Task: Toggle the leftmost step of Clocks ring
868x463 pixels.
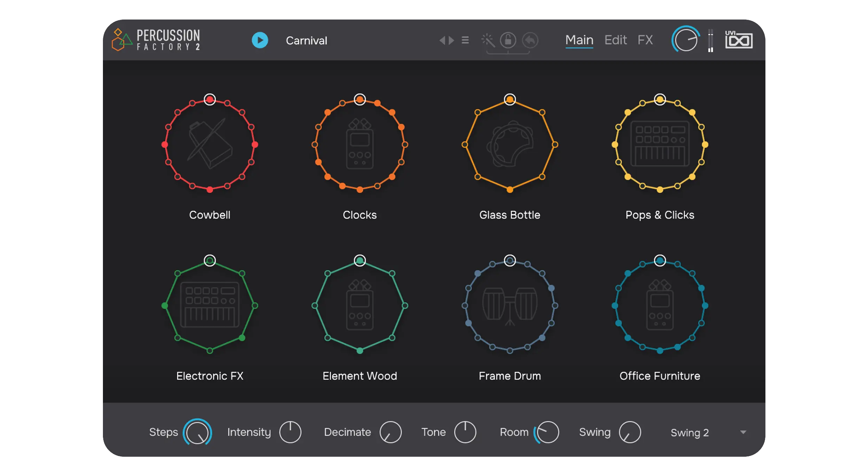Action: coord(315,144)
